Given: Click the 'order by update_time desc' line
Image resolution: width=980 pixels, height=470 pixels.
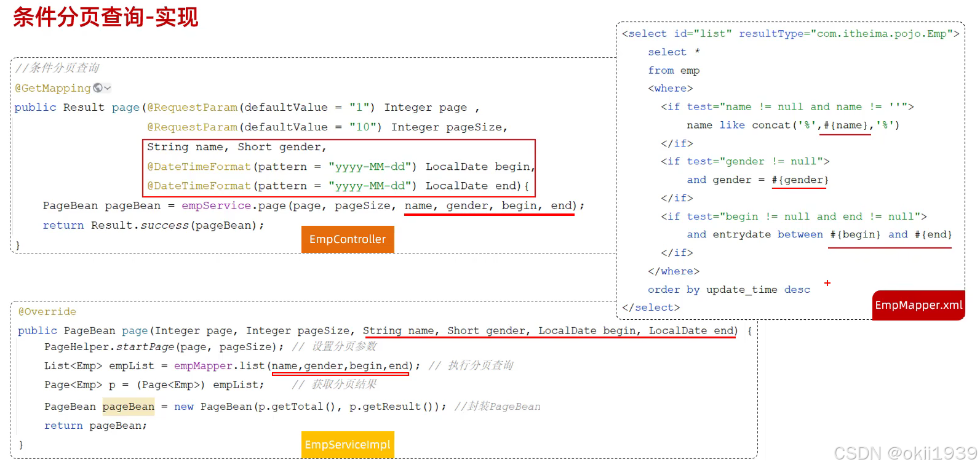Looking at the screenshot, I should tap(729, 290).
